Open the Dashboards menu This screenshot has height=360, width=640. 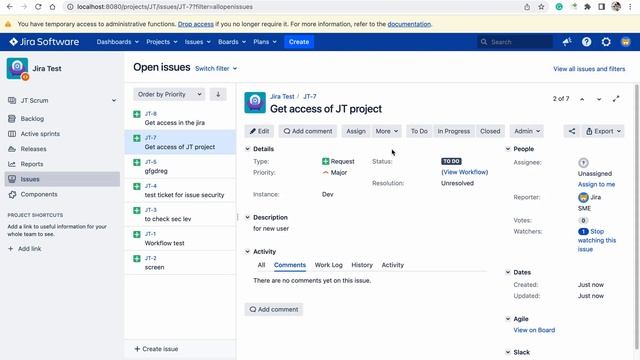point(118,42)
